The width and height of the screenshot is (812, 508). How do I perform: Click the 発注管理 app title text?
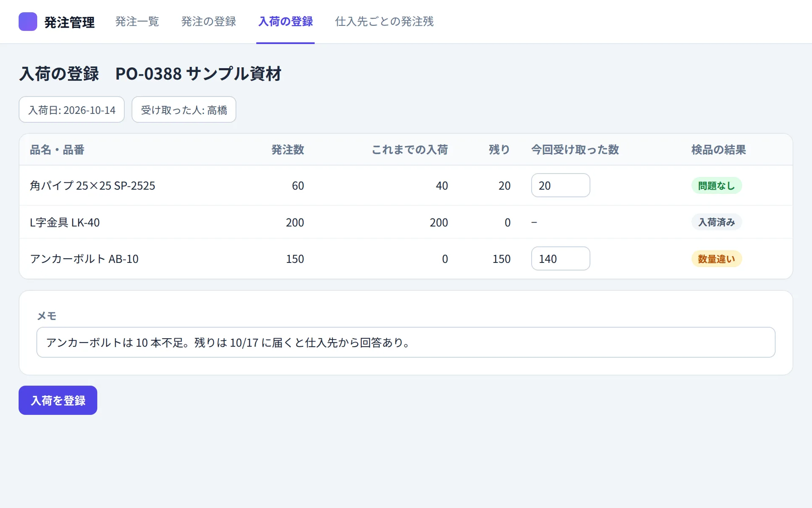coord(69,22)
